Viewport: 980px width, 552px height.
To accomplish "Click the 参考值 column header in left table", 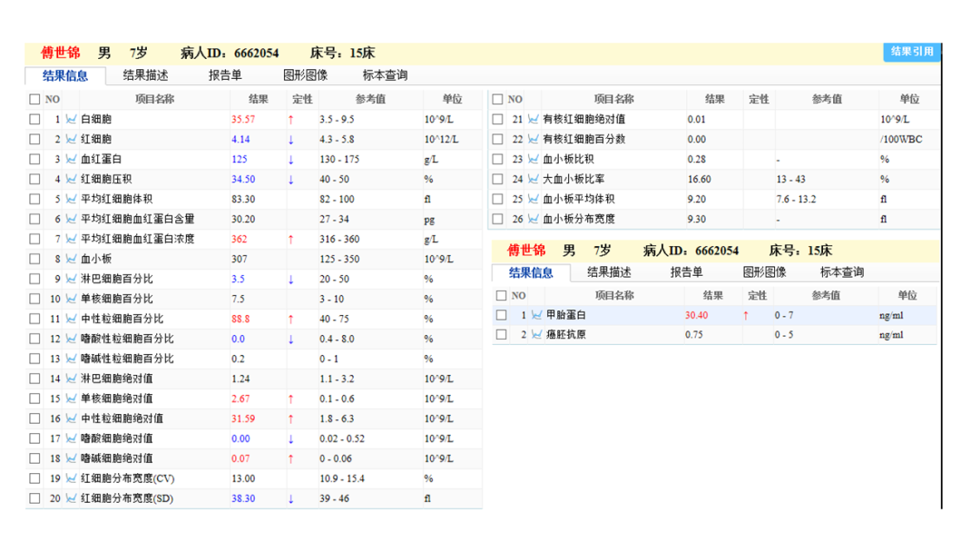I will point(370,99).
